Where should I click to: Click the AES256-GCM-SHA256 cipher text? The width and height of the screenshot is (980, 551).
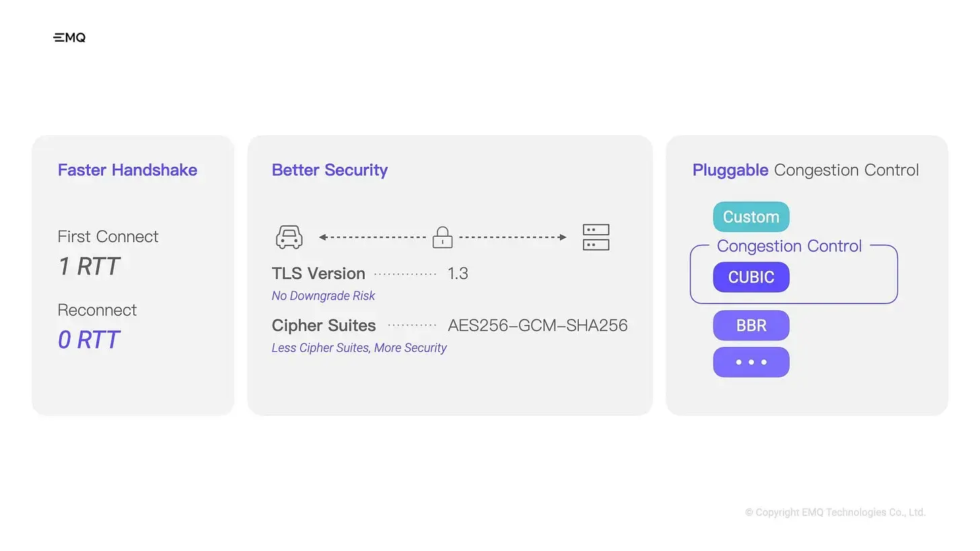coord(538,326)
